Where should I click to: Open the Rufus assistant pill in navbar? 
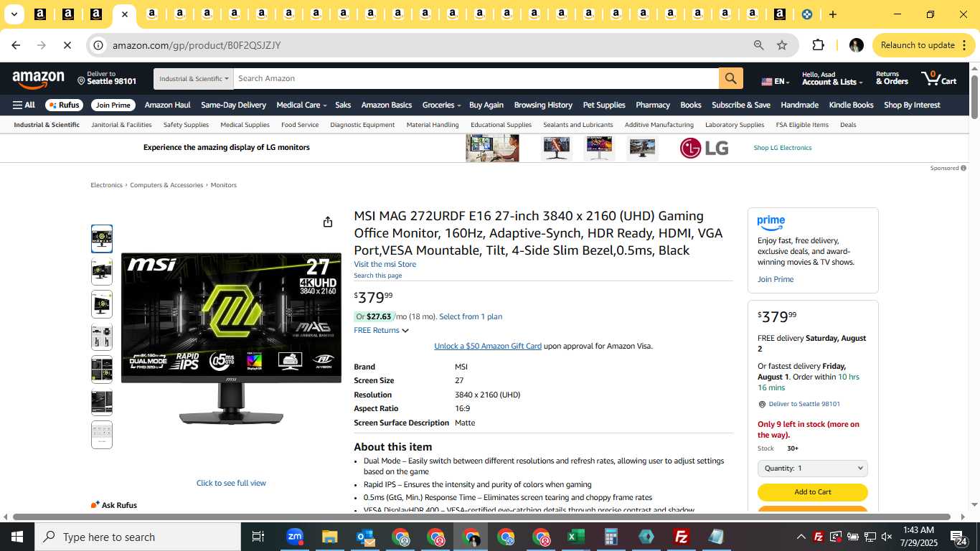pos(64,105)
